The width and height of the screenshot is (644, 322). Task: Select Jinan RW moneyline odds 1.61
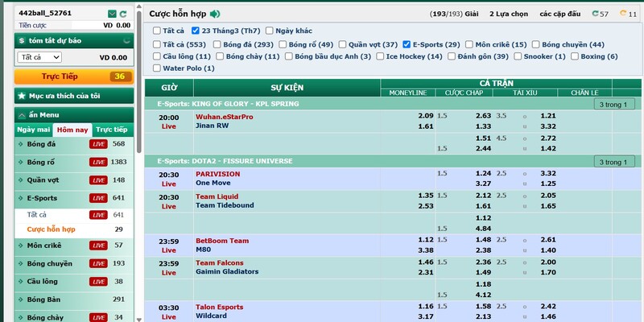click(x=426, y=126)
